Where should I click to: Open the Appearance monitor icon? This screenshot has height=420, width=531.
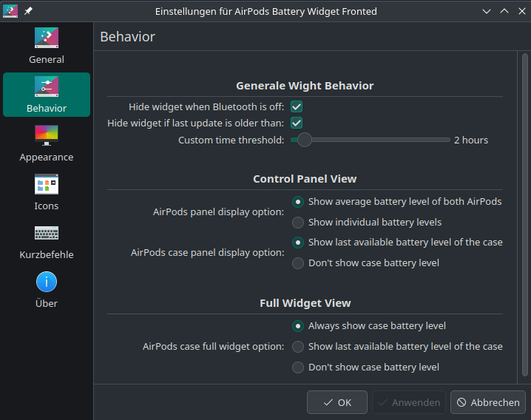tap(47, 135)
